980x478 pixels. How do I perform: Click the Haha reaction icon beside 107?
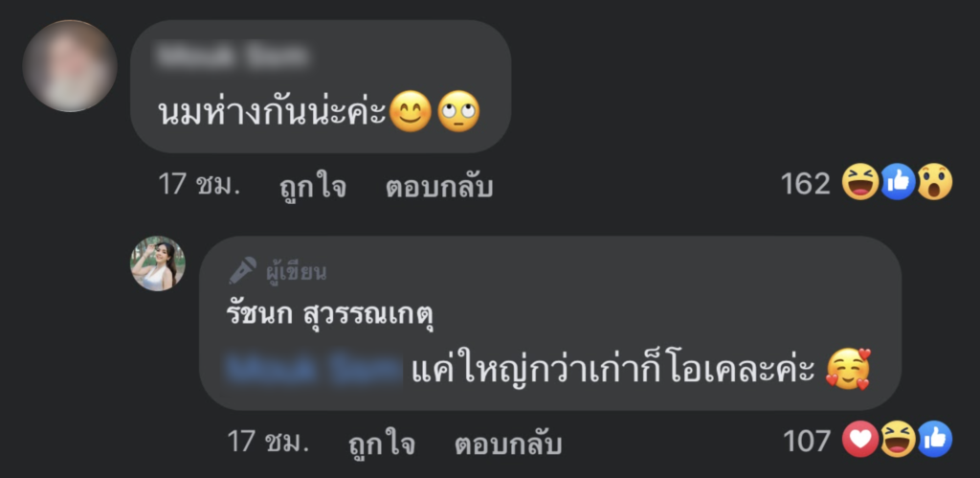(x=898, y=440)
